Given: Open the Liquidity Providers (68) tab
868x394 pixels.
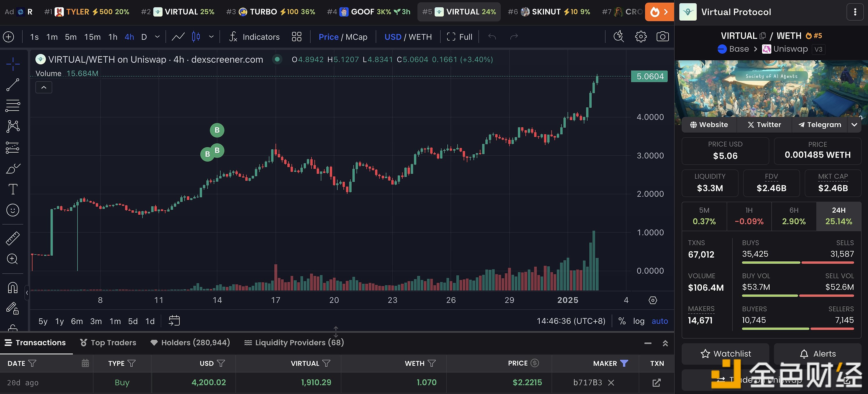Looking at the screenshot, I should coord(294,343).
